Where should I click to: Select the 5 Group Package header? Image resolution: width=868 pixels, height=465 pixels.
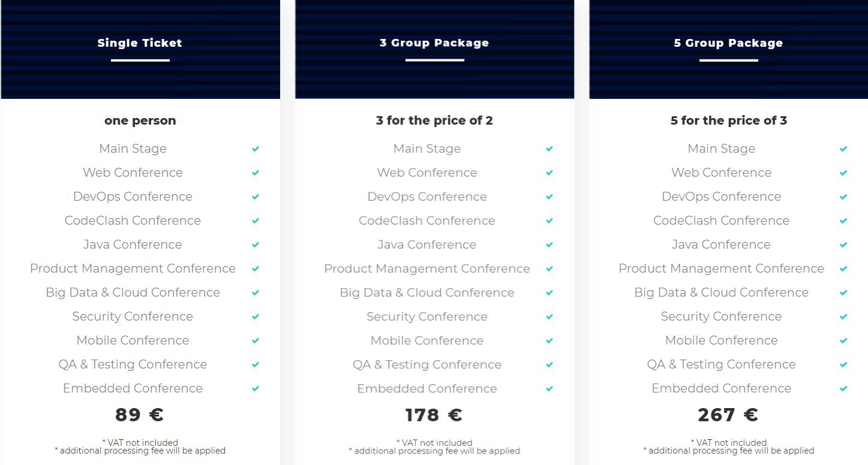[728, 43]
